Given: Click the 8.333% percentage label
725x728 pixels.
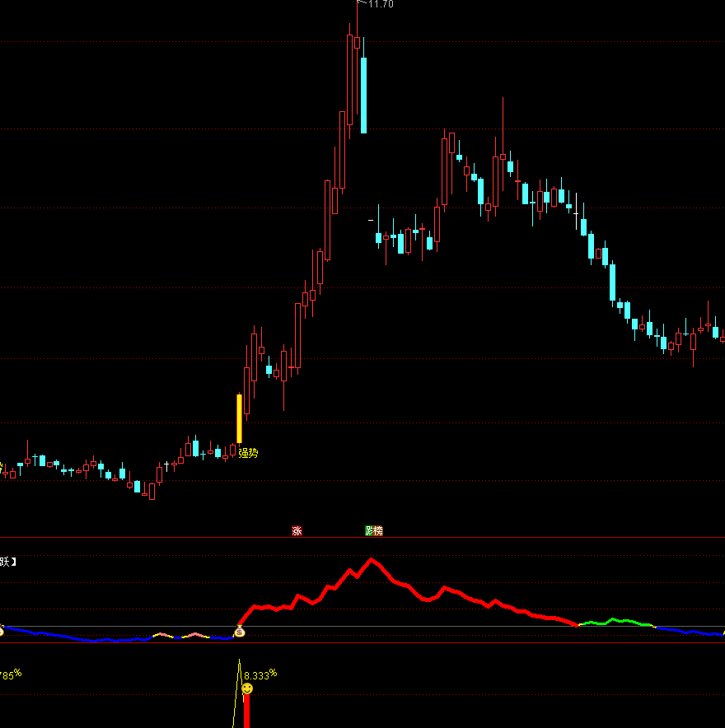Looking at the screenshot, I should pos(260,675).
